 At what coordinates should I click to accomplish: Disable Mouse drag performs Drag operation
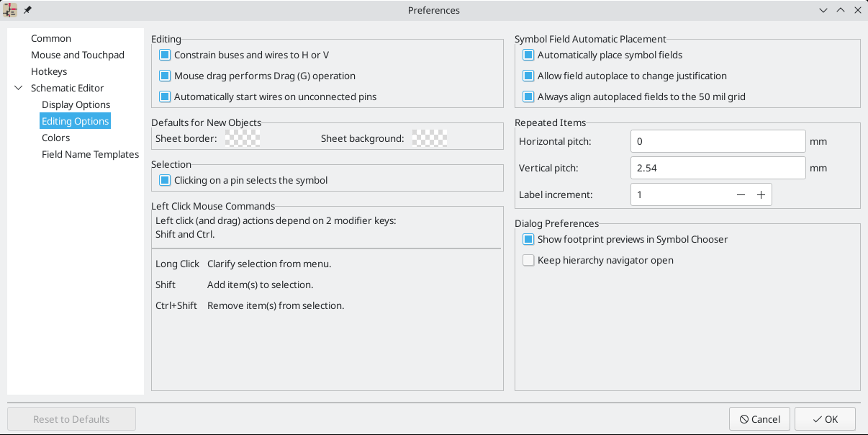(x=165, y=76)
